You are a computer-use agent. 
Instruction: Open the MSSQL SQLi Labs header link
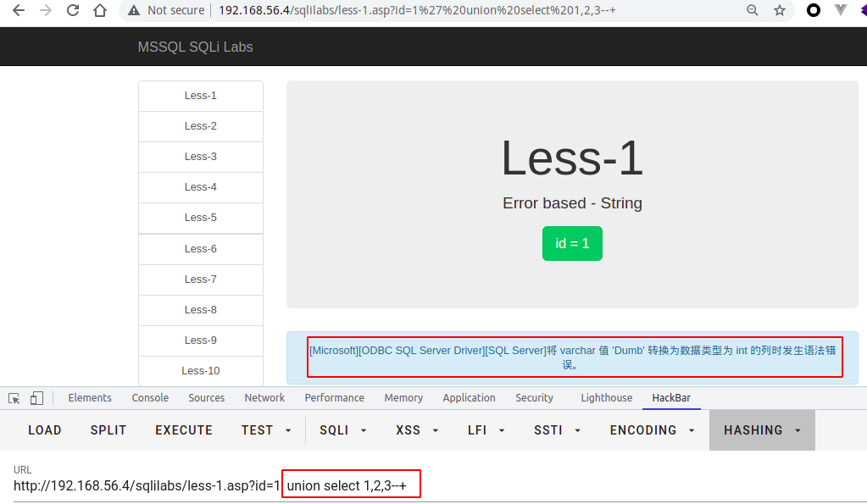click(x=195, y=47)
